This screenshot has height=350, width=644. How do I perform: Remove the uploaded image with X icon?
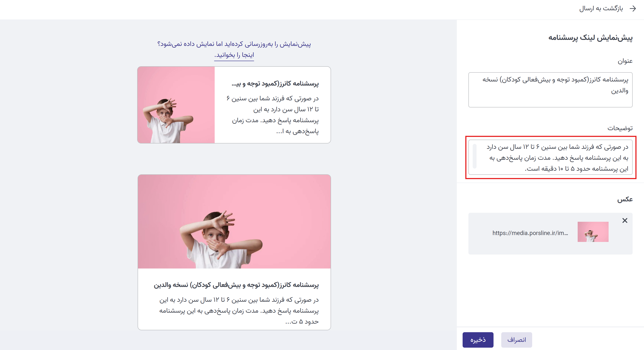[625, 220]
